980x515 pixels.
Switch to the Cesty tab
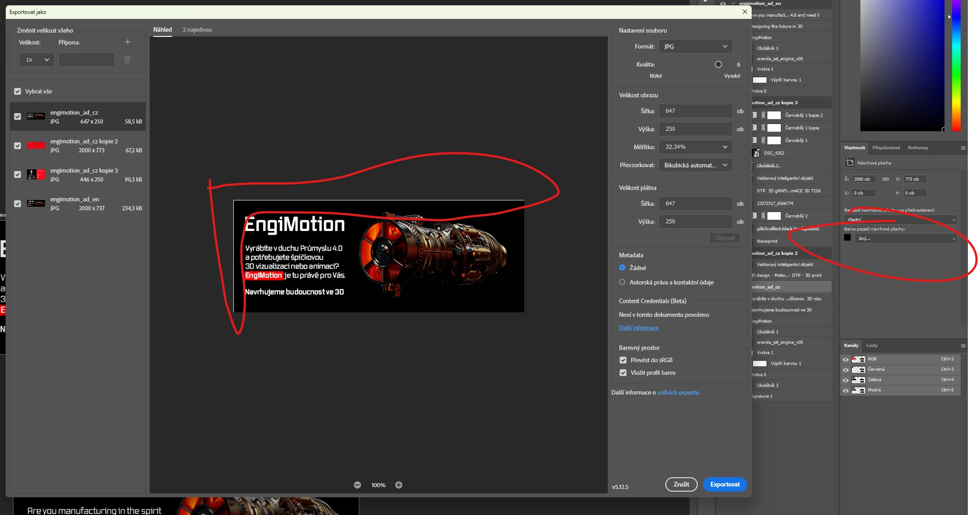(x=872, y=345)
